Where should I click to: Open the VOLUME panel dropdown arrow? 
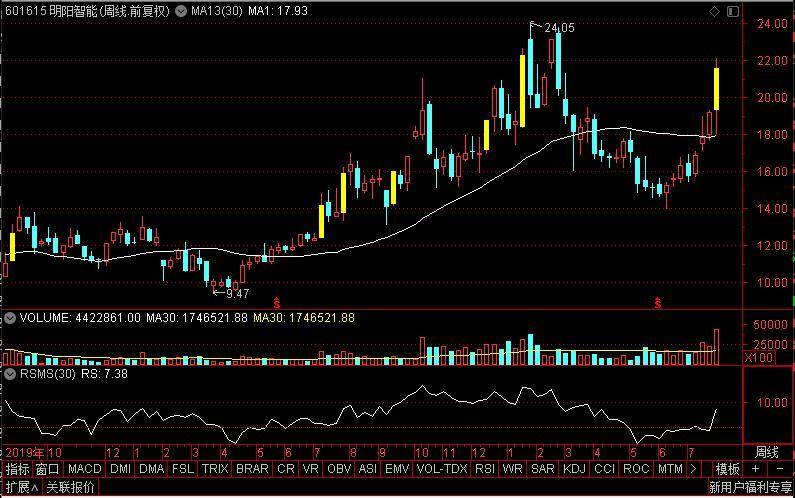9,318
